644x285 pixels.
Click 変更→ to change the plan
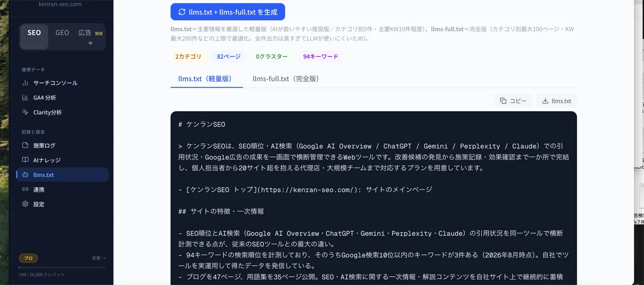(x=99, y=258)
